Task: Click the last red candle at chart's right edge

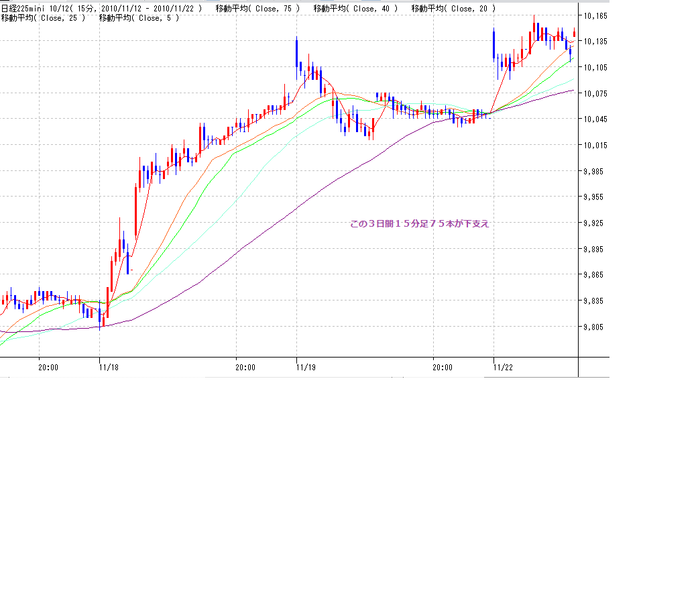Action: (x=575, y=32)
